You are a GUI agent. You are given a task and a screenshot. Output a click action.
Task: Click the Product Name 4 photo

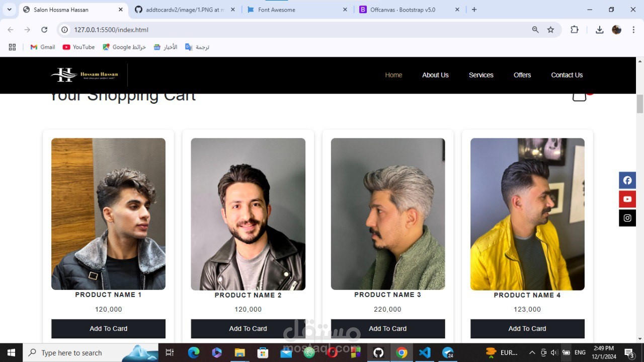click(527, 214)
